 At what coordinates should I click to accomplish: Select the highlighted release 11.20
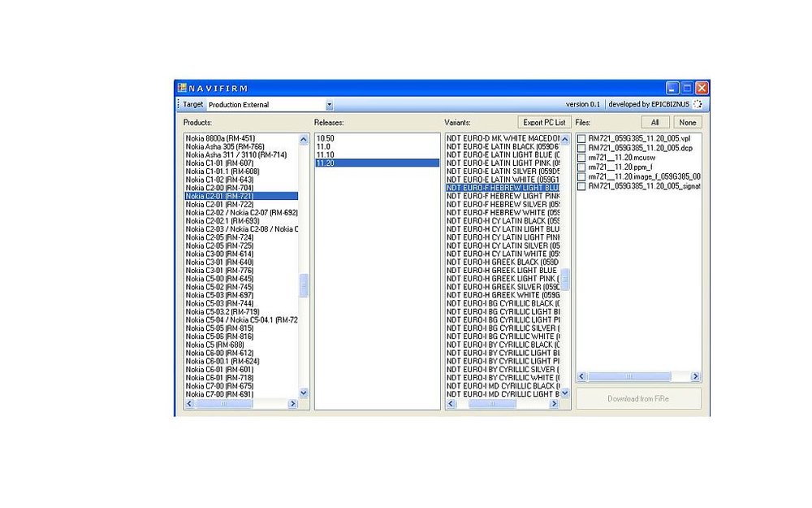(377, 163)
